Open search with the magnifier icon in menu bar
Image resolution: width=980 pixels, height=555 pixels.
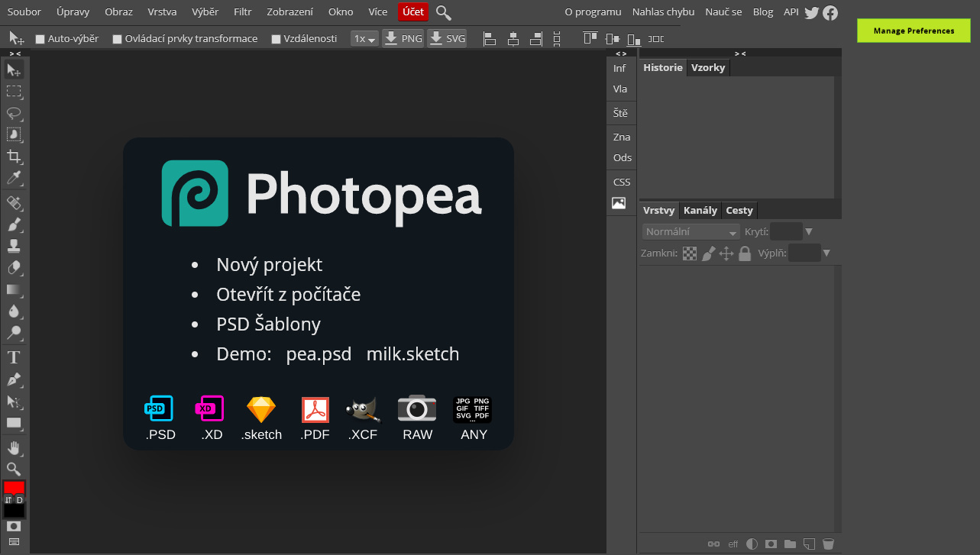(x=443, y=12)
